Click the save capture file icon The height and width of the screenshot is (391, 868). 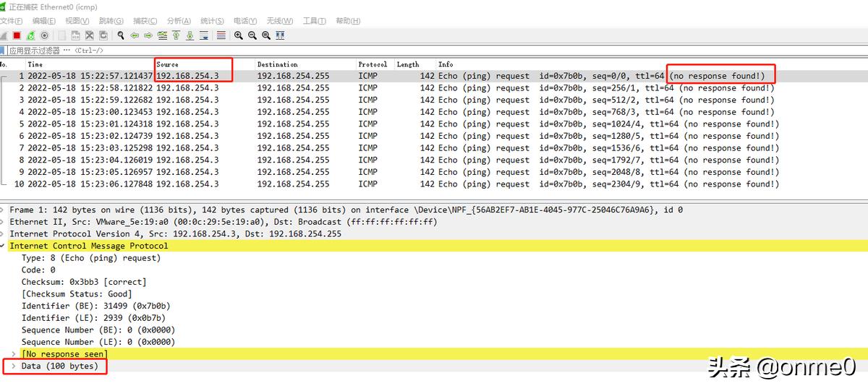tap(76, 35)
